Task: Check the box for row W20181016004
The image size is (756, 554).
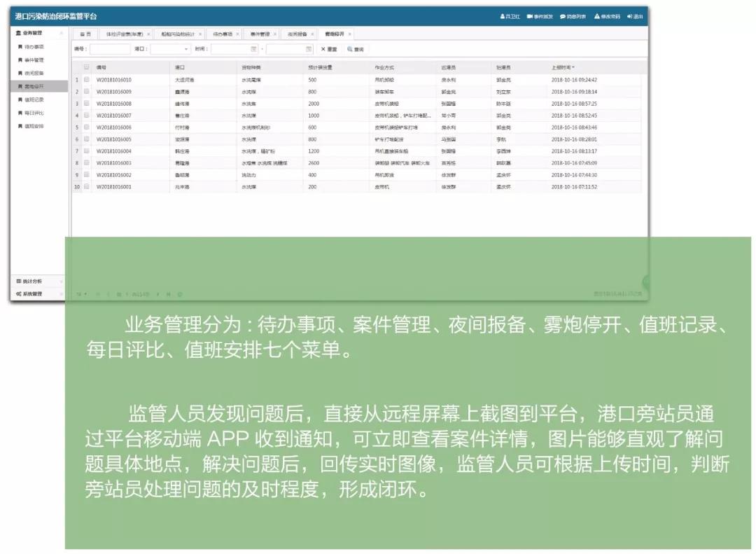Action: click(87, 151)
